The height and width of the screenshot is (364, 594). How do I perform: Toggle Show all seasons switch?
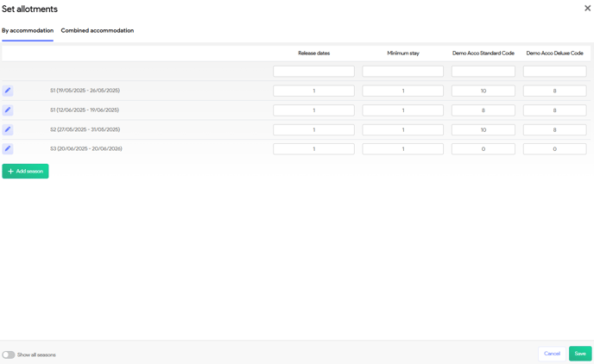9,355
